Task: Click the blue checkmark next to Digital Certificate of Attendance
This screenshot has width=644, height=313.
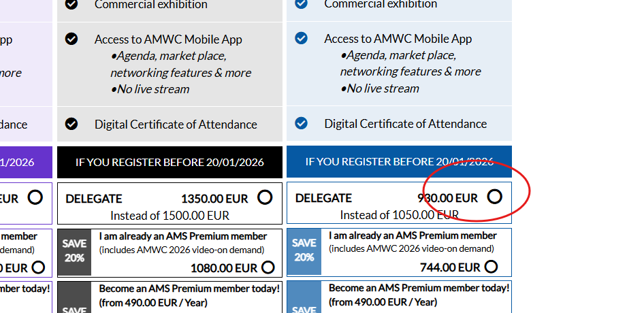Action: pos(302,124)
